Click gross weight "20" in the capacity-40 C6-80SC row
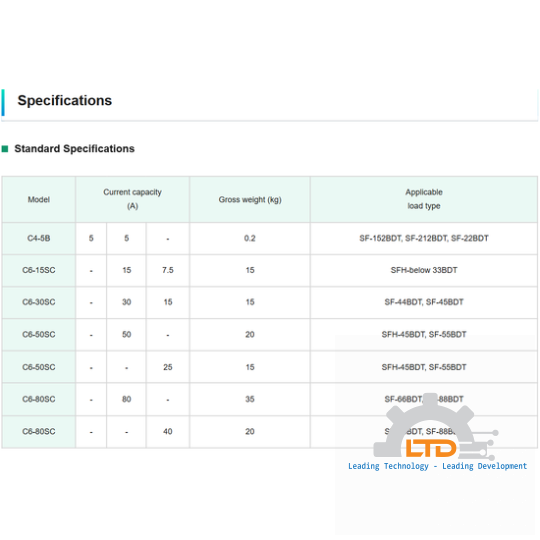 pos(250,432)
